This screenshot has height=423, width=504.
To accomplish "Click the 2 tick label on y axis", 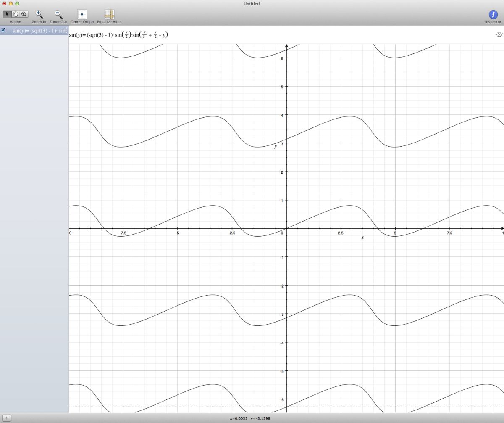I will coord(281,172).
